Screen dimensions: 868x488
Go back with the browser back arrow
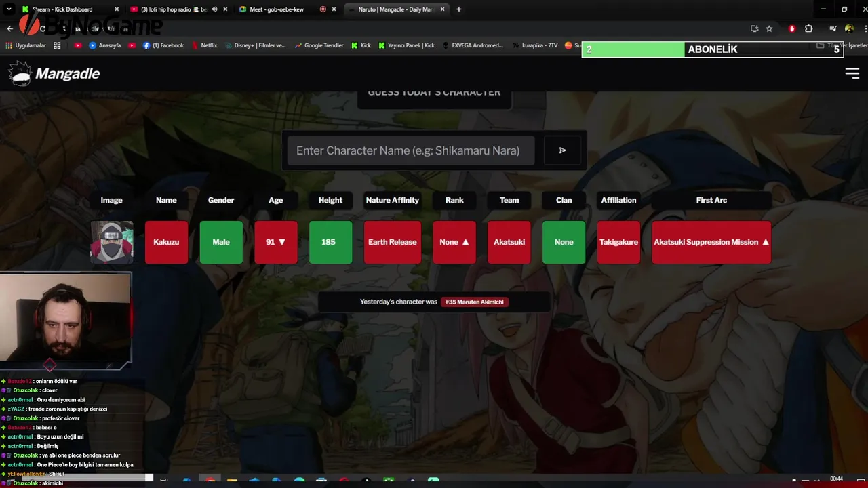(9, 28)
